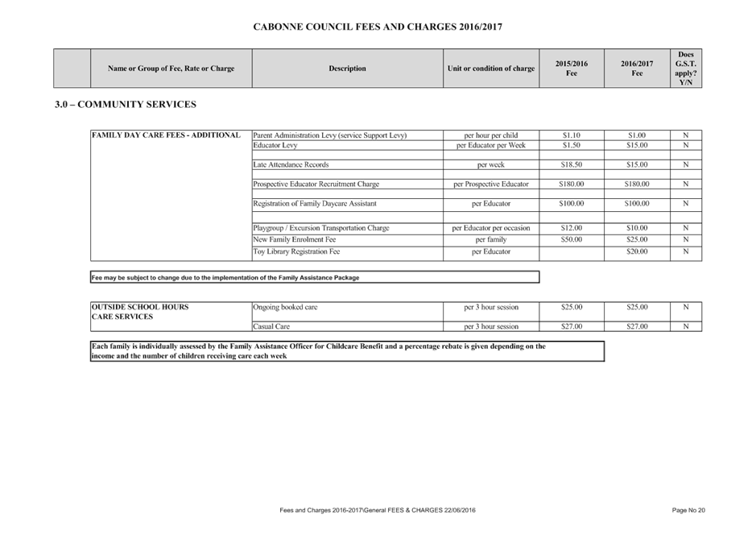
Task: Click the footer 'Fees and Charges 2016-2017\General FEES & CHARGES 22/06/2016'
Action: point(378,510)
